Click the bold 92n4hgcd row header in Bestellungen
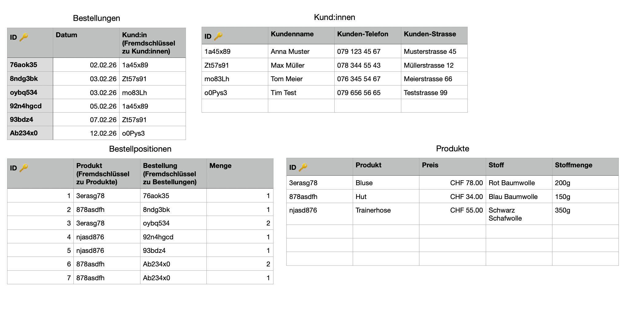 click(26, 106)
